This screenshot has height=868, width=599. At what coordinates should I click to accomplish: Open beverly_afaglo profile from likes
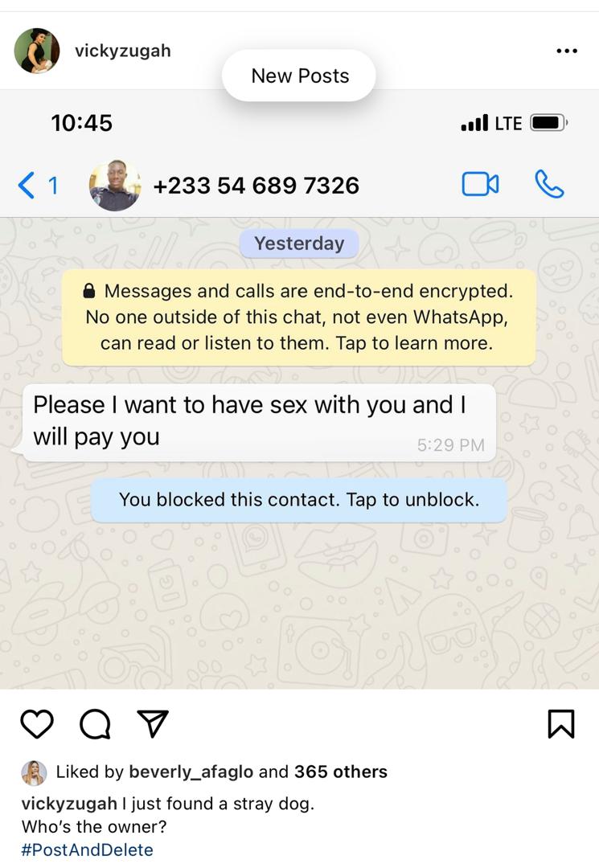coord(191,772)
